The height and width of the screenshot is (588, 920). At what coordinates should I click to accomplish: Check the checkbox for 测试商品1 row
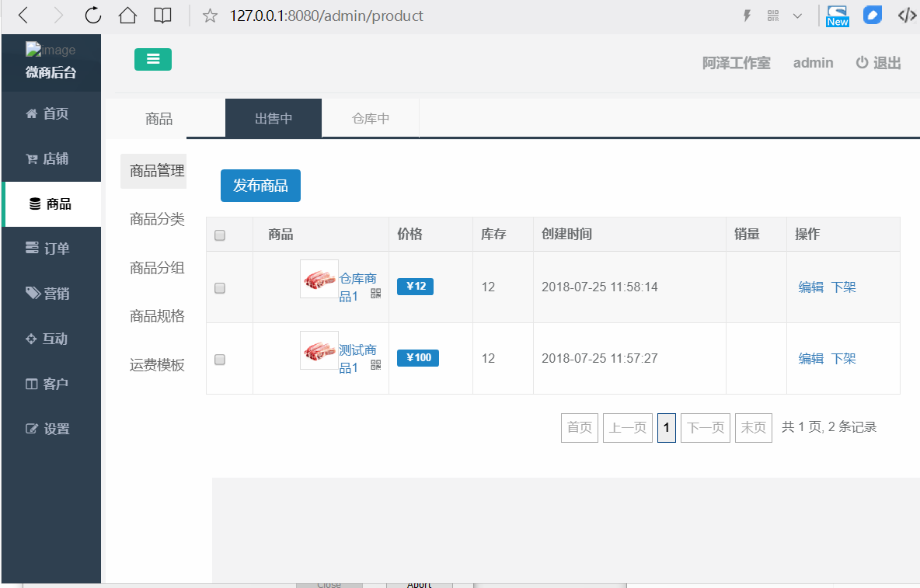pyautogui.click(x=220, y=360)
